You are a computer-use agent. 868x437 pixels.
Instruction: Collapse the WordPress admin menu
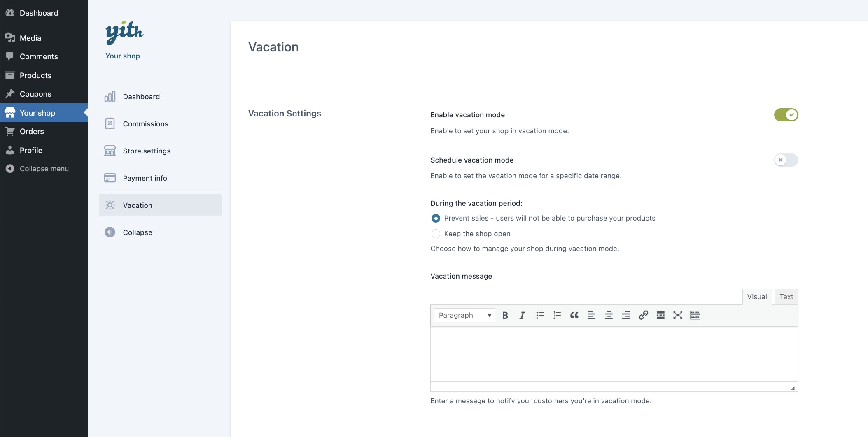coord(44,169)
